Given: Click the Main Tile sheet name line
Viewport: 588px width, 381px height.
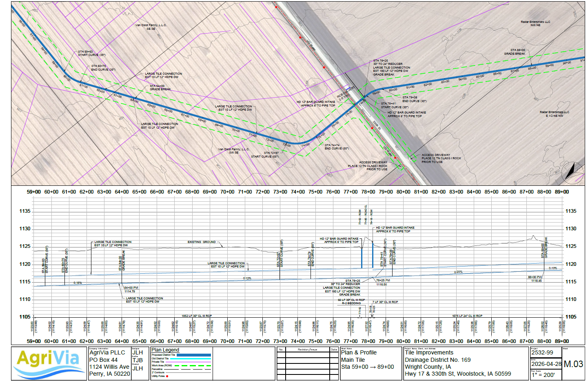Looking at the screenshot, I should pyautogui.click(x=353, y=360).
